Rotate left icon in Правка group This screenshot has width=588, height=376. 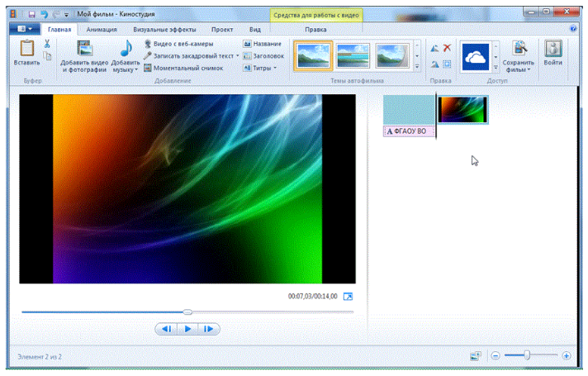434,48
